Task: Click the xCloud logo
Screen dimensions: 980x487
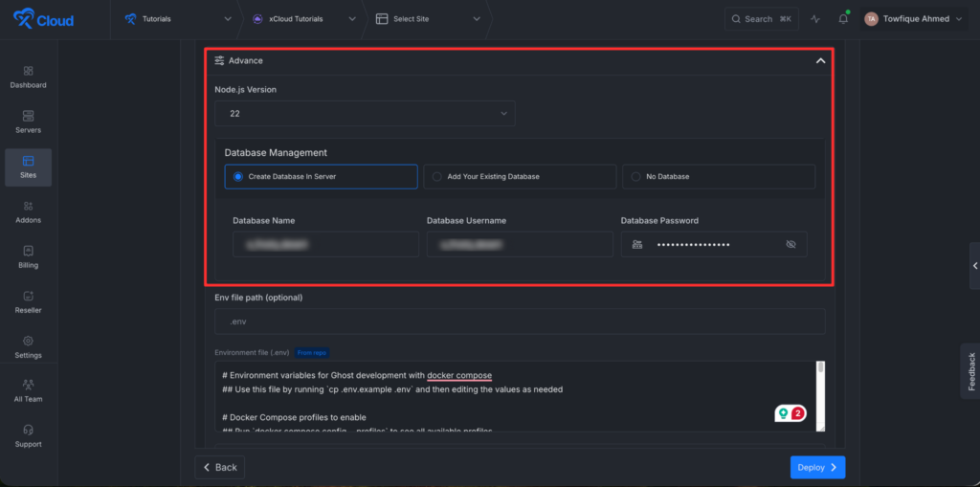Action: click(43, 20)
